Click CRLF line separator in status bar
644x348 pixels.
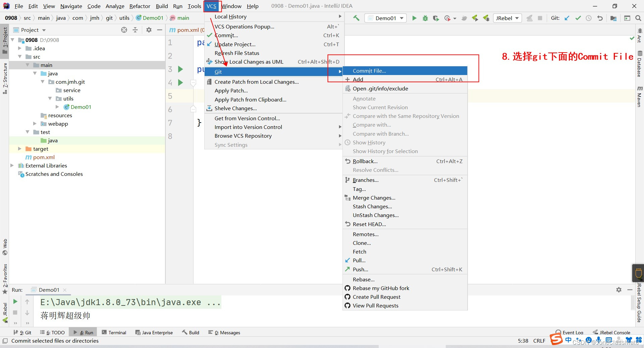pos(539,341)
